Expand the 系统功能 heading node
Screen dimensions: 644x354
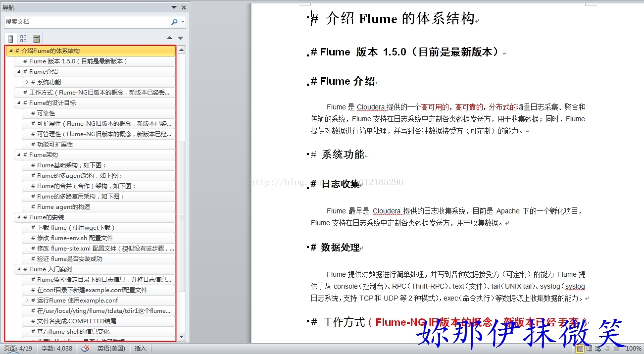[27, 82]
